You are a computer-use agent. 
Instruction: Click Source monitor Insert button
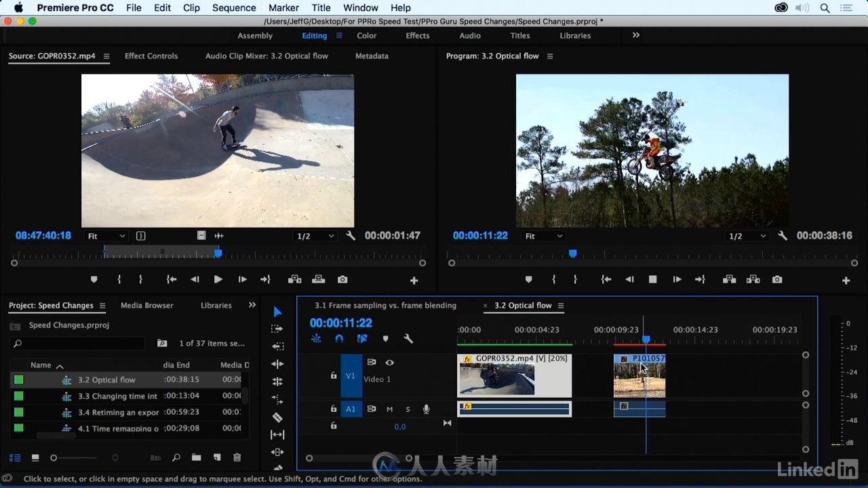click(x=294, y=279)
